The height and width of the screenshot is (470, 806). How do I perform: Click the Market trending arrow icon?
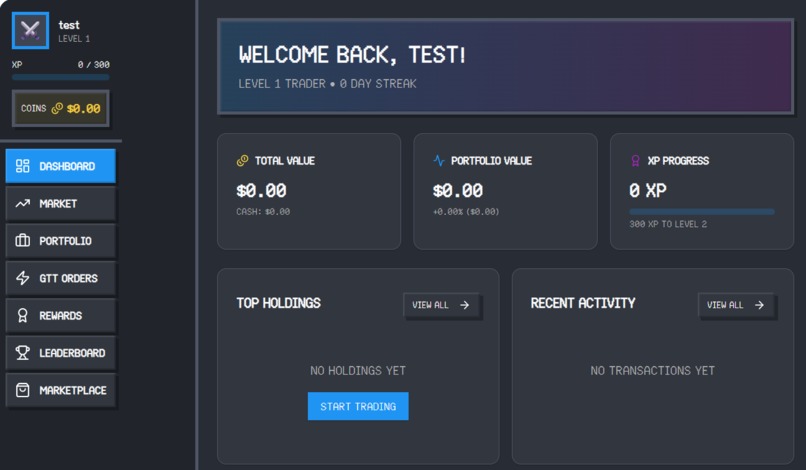tap(23, 204)
